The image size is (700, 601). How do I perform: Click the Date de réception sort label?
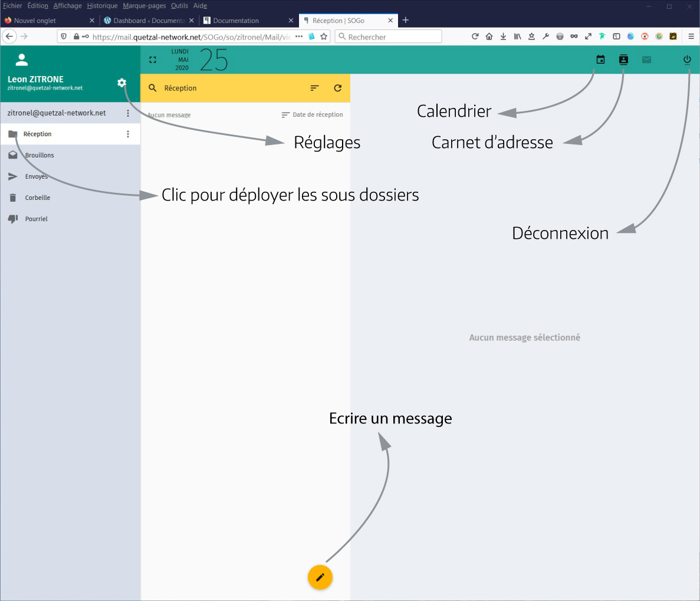pyautogui.click(x=317, y=114)
